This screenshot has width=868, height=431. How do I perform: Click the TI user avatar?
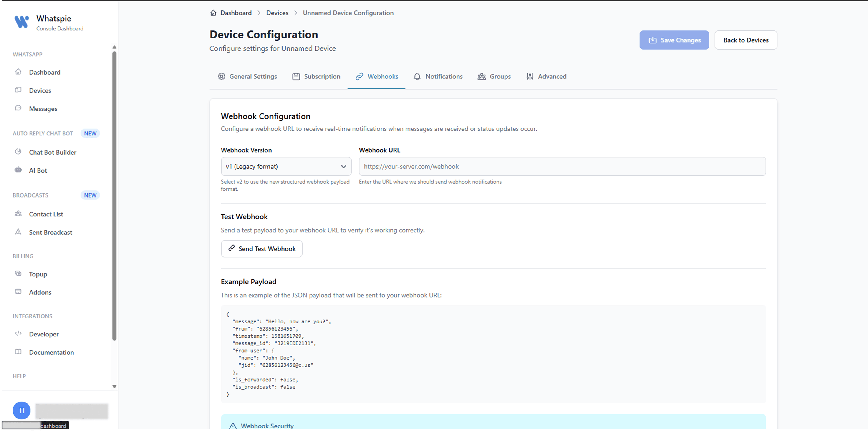(x=22, y=411)
